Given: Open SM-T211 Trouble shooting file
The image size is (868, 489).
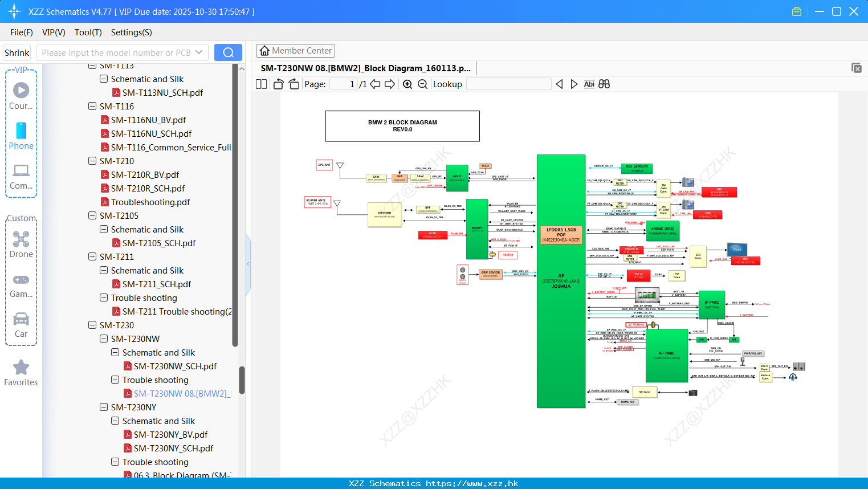Looking at the screenshot, I should pyautogui.click(x=177, y=311).
